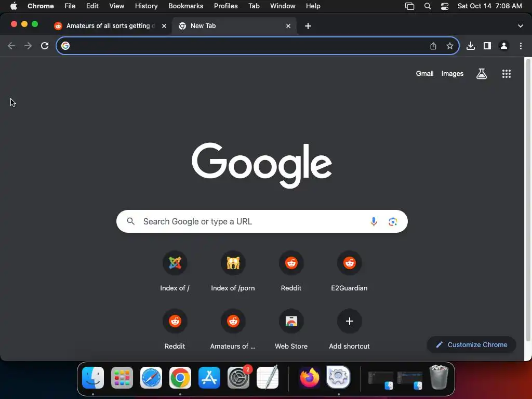Open the Web Store shortcut
The width and height of the screenshot is (532, 399).
coord(291,329)
